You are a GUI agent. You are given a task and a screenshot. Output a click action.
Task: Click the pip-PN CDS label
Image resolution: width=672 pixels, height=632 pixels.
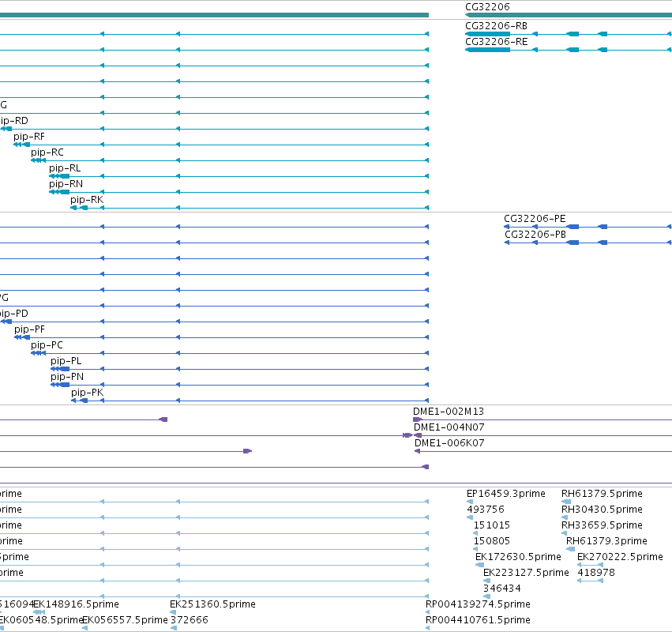(x=67, y=377)
